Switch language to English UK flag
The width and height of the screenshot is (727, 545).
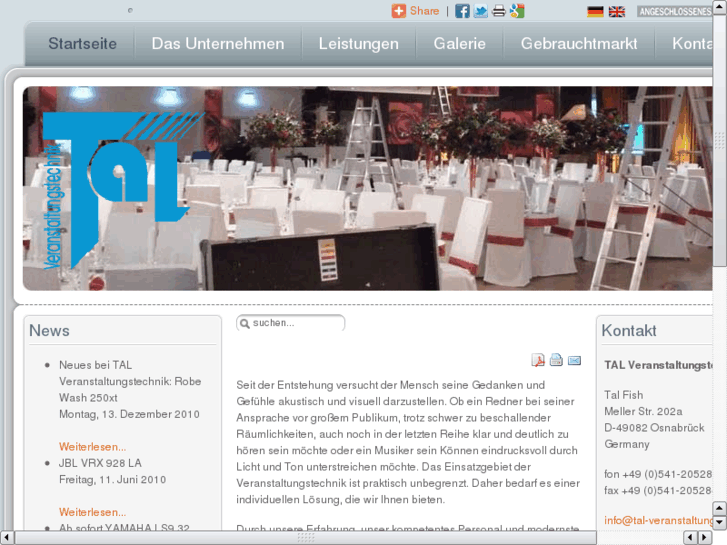coord(617,12)
